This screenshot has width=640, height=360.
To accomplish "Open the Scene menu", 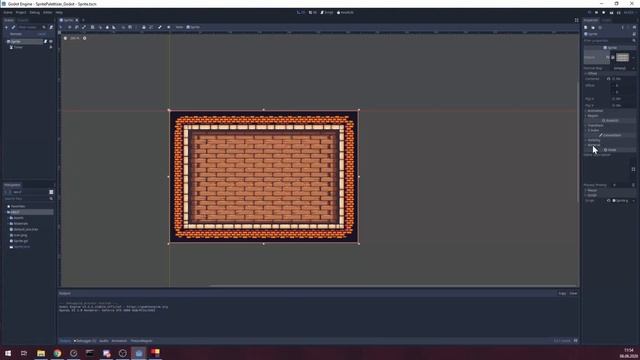I will 8,13.
